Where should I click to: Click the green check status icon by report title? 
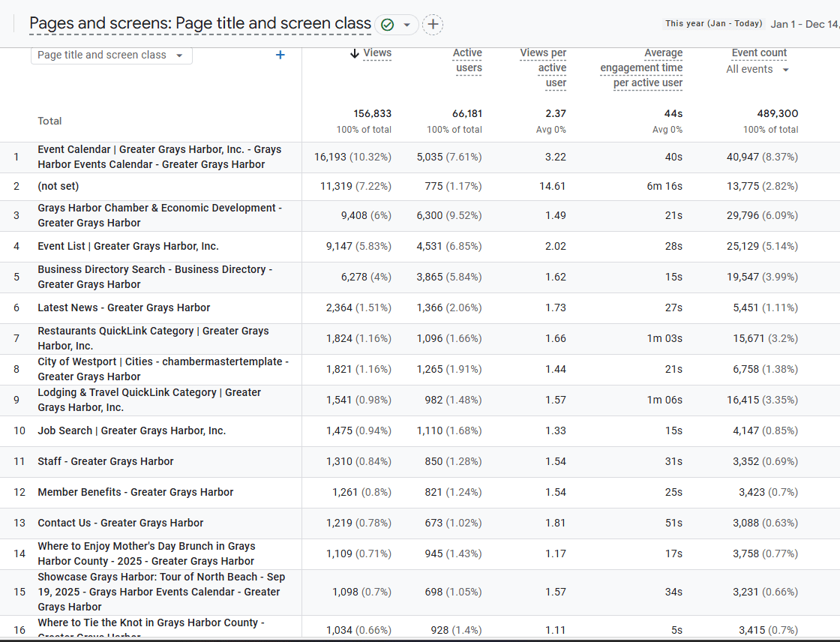click(387, 25)
